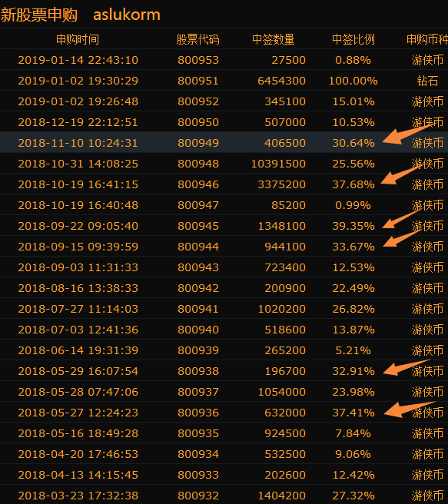Select the highlighted row for code 800949
448x504 pixels.
pos(224,142)
